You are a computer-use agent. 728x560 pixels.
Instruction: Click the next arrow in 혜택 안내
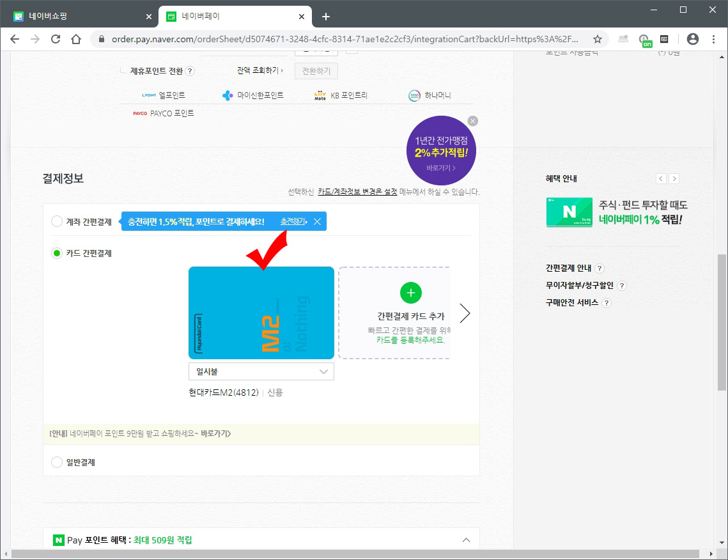point(674,178)
